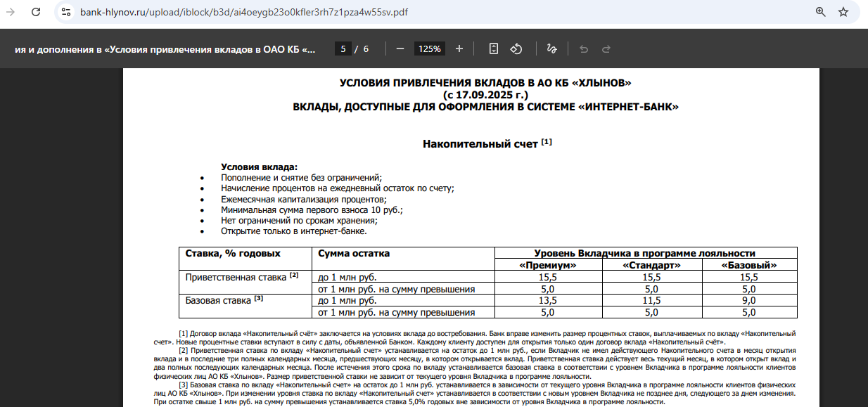This screenshot has height=407, width=868.
Task: Click the 11,5 rate cell
Action: point(651,300)
